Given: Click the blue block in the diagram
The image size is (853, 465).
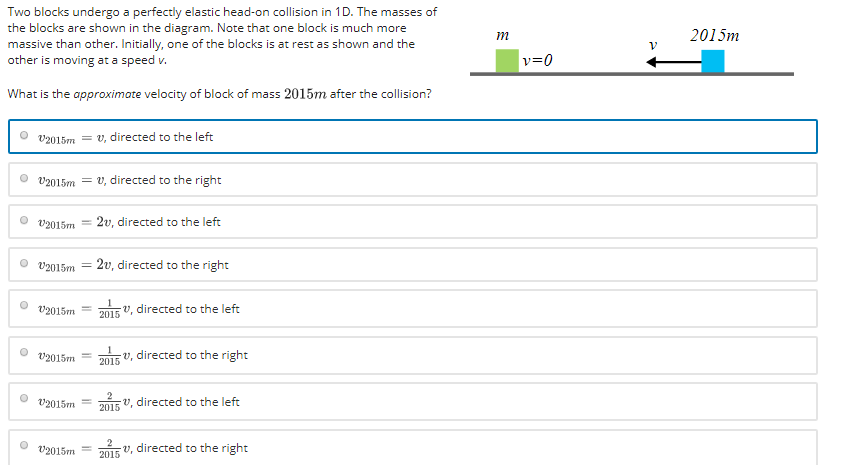Looking at the screenshot, I should click(x=713, y=61).
